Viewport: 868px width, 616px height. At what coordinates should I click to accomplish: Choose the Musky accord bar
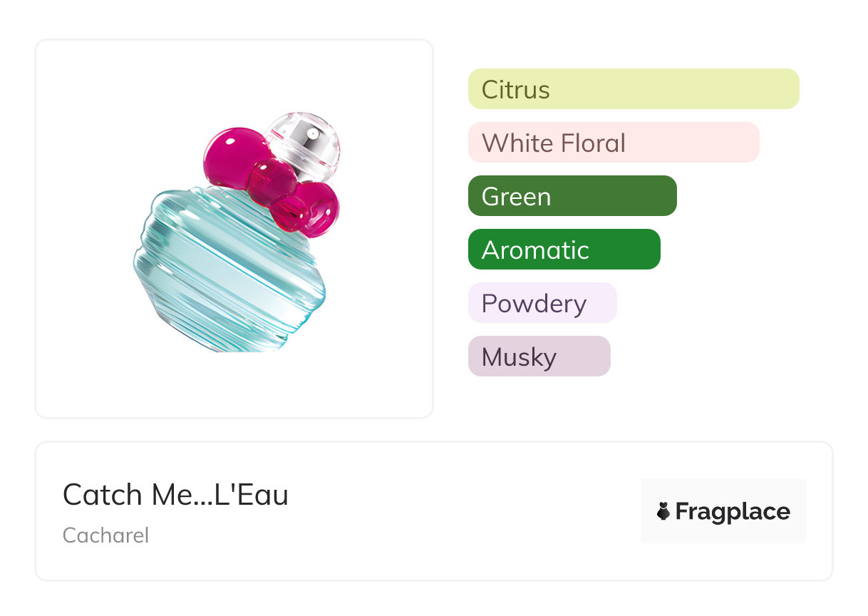pyautogui.click(x=539, y=356)
